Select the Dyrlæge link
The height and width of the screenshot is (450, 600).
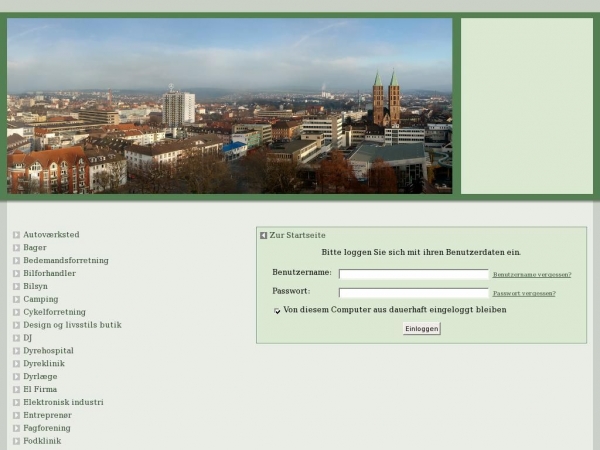point(40,377)
